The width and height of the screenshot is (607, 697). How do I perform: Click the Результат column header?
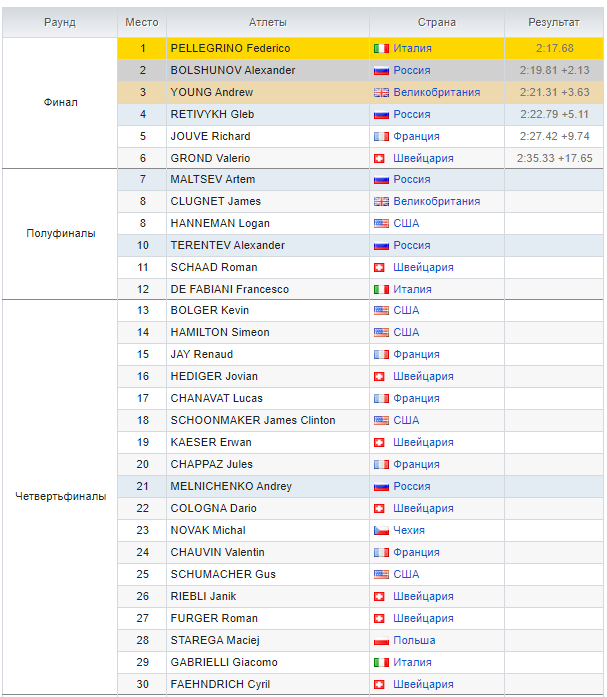(x=554, y=22)
